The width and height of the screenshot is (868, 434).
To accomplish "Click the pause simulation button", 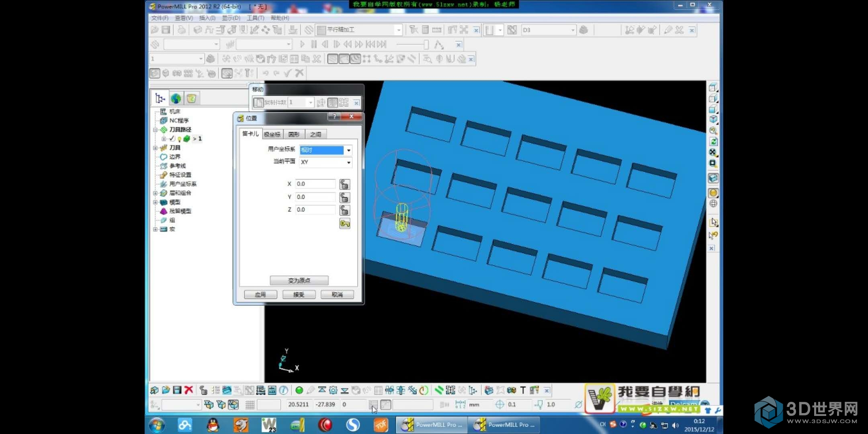I will (x=314, y=44).
